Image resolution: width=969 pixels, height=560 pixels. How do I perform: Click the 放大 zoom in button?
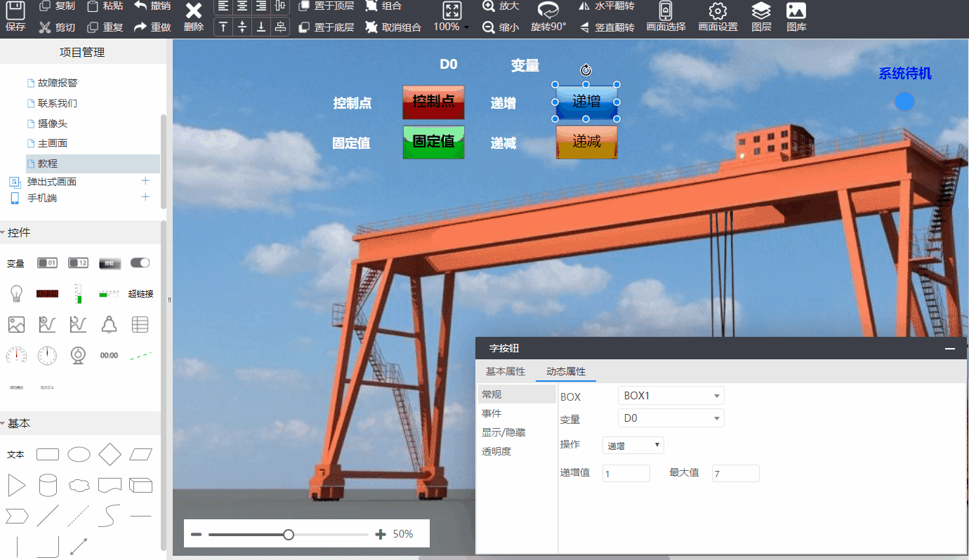(x=501, y=6)
